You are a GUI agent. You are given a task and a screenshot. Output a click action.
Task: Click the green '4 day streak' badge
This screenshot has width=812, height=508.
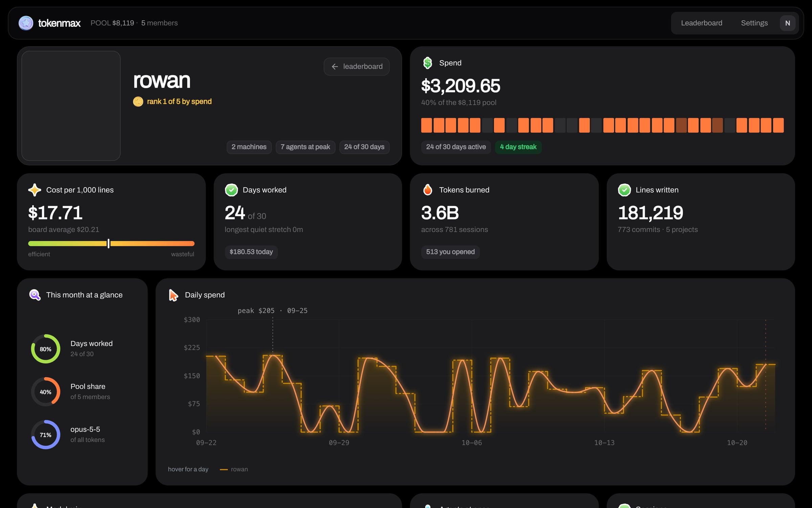(x=518, y=147)
